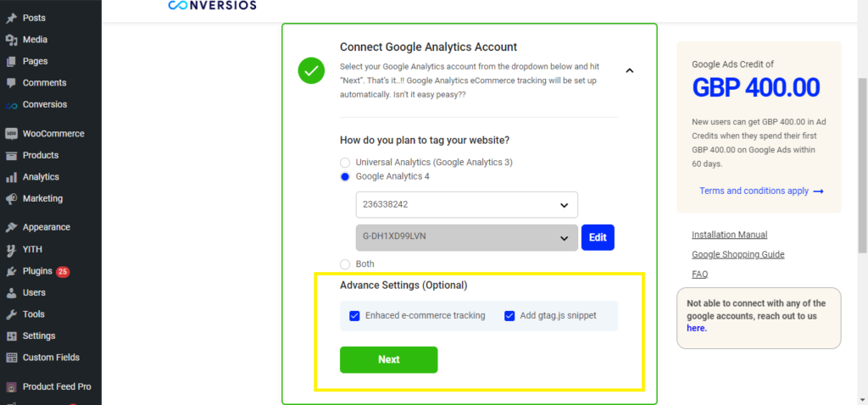Click the 'here.' contact link
Screen dimensions: 868x405
(x=697, y=328)
